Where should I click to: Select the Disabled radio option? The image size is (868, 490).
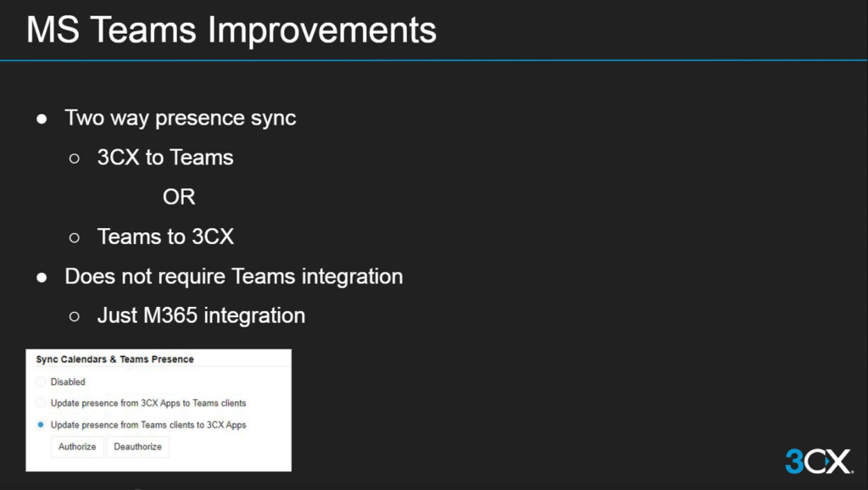pos(41,381)
